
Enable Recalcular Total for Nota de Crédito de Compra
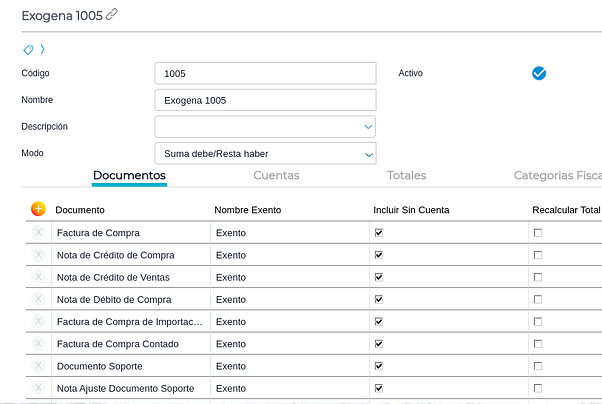(538, 255)
